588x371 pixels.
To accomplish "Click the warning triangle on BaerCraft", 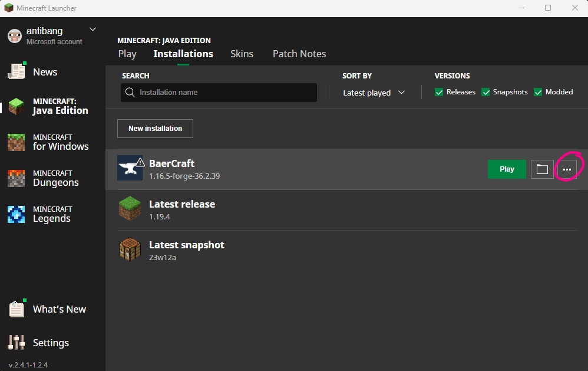I will pos(140,162).
